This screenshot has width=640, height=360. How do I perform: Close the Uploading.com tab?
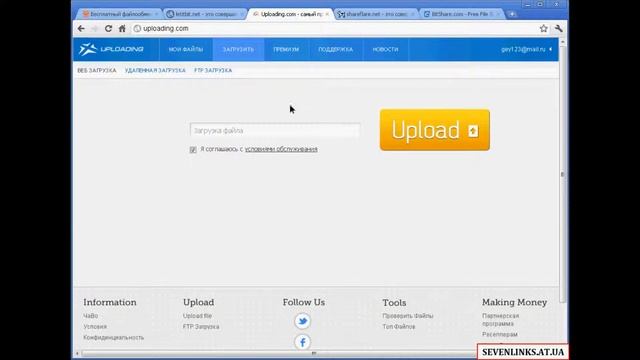(327, 14)
